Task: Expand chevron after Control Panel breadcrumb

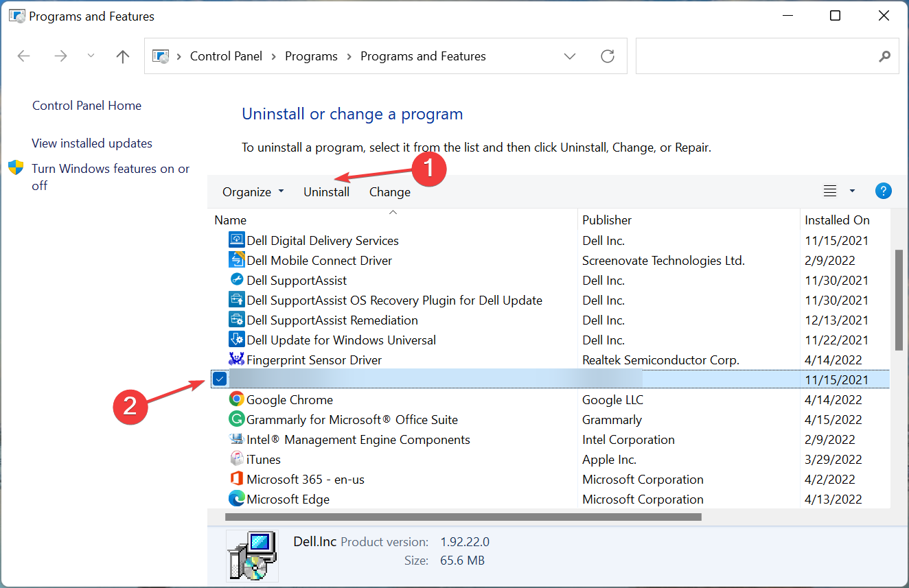Action: [x=274, y=56]
